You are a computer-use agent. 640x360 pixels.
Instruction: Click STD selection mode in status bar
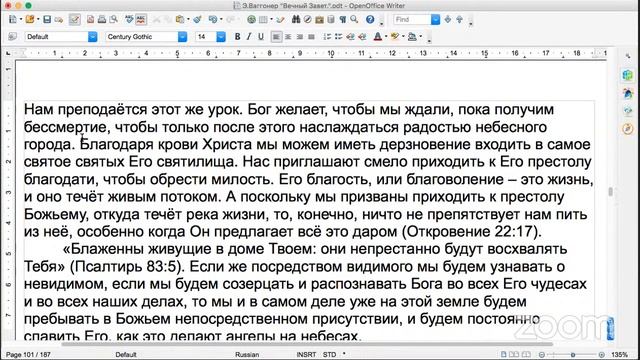[x=329, y=354]
